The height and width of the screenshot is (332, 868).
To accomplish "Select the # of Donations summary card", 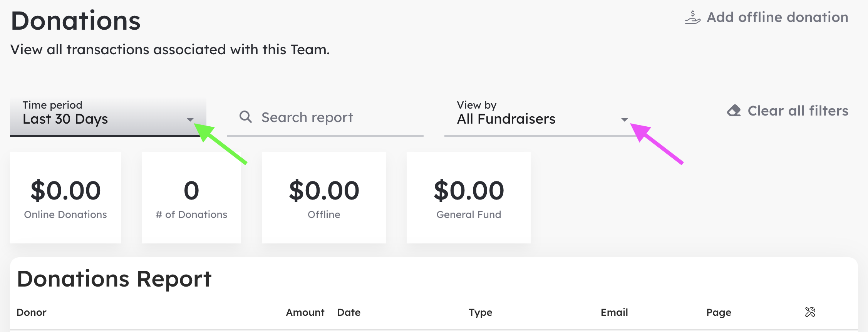I will [191, 198].
